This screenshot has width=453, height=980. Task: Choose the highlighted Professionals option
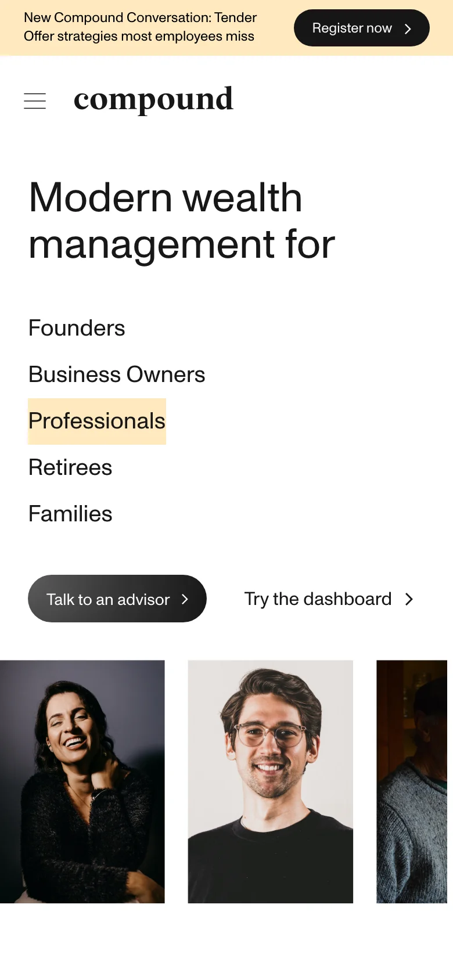97,421
